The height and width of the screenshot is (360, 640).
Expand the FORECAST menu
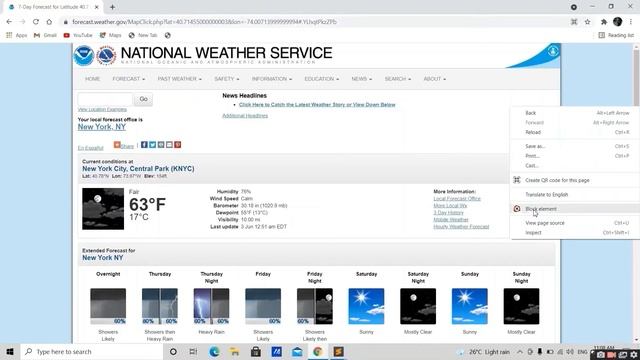tap(129, 79)
